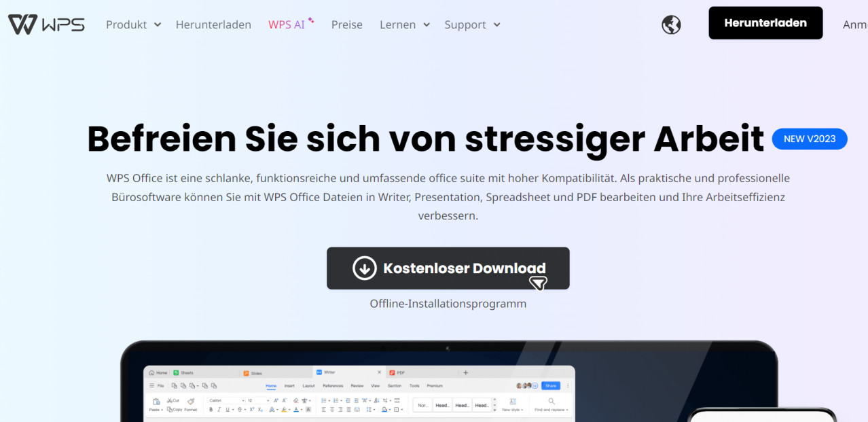Click the Cut scissors icon
Screen dimensions: 868x422
[171, 401]
